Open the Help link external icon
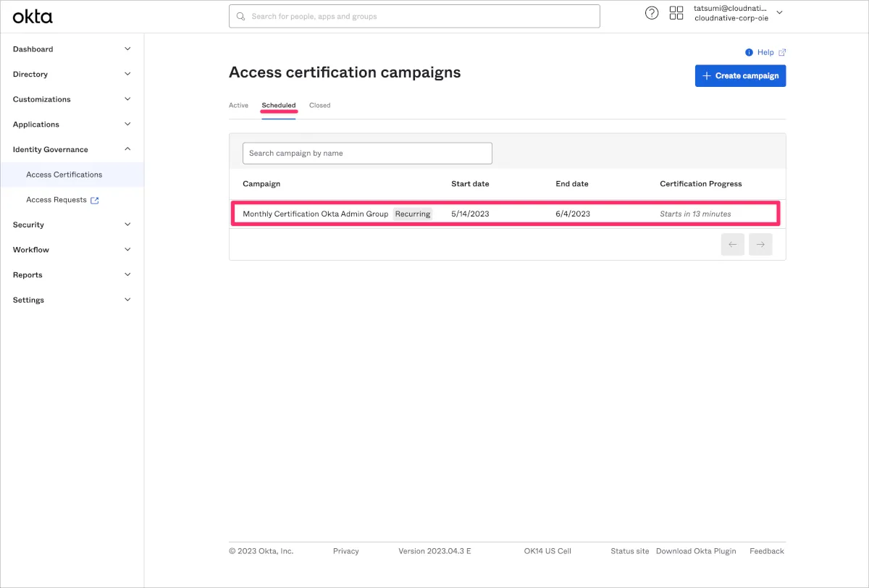The height and width of the screenshot is (588, 869). pyautogui.click(x=782, y=53)
